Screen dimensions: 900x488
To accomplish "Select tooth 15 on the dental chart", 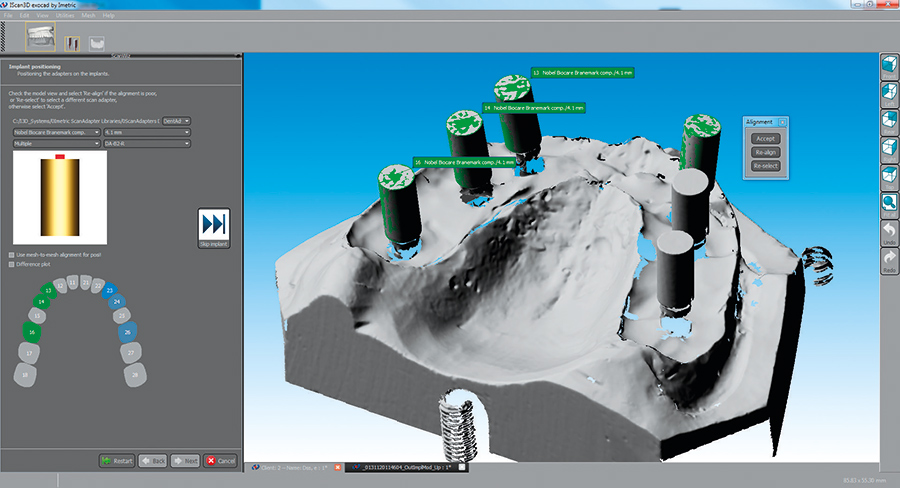I will [37, 315].
